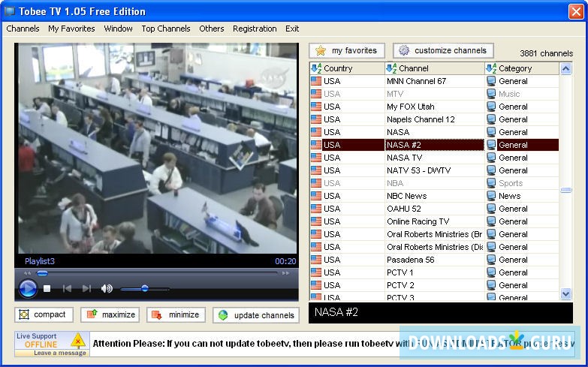Open the Top Channels menu
Screen dimensions: 588x367
tap(166, 29)
